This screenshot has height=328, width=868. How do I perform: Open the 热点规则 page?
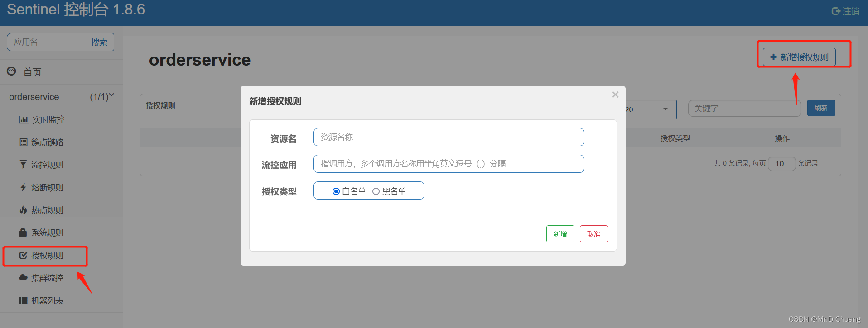point(48,210)
